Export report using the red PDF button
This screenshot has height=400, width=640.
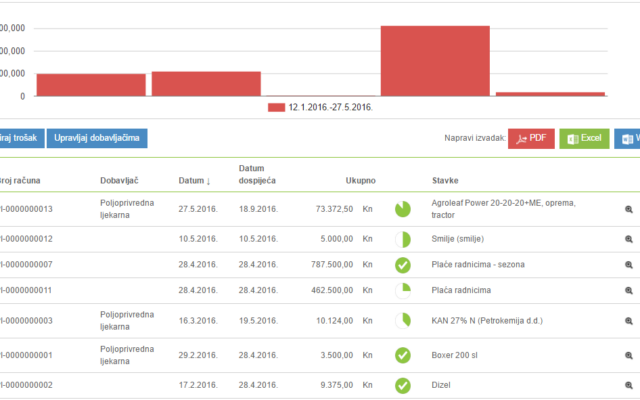click(x=531, y=139)
